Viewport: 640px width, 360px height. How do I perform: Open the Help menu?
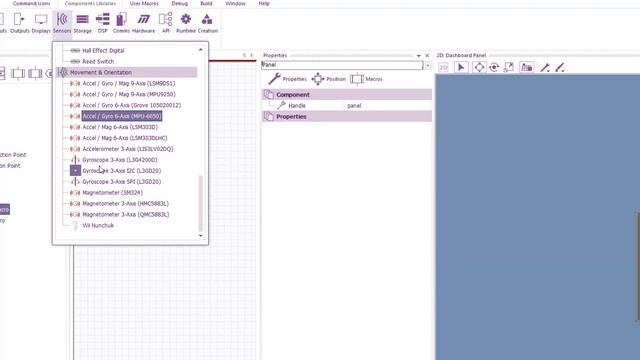click(x=264, y=3)
